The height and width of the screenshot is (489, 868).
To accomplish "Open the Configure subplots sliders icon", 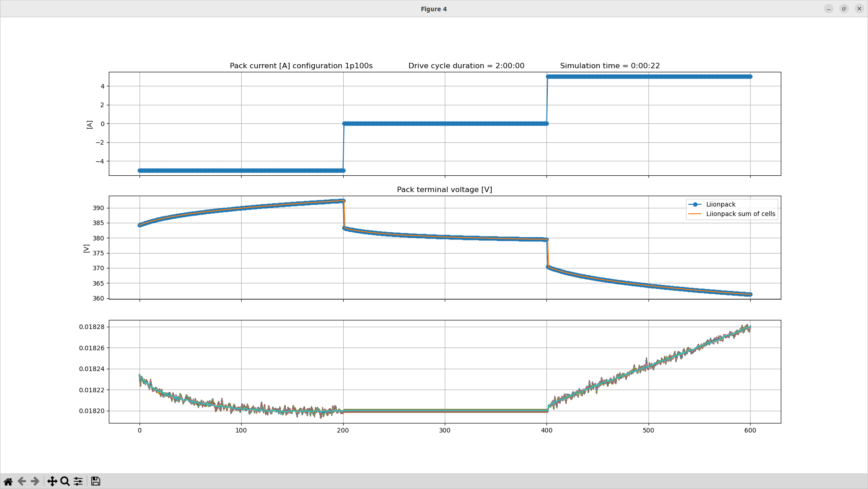I will point(78,481).
